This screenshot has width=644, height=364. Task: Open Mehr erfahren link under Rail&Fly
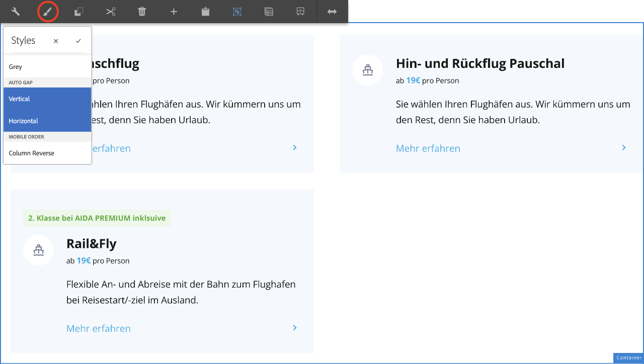pos(99,328)
